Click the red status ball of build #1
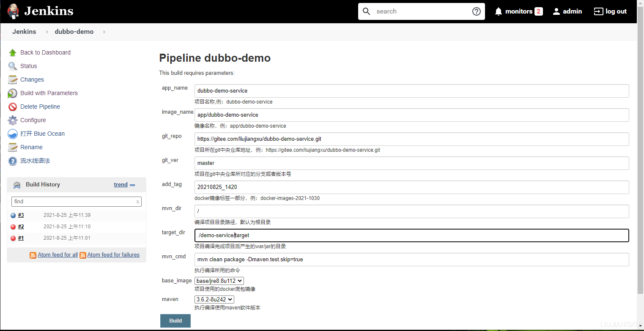The height and width of the screenshot is (331, 644). point(13,238)
